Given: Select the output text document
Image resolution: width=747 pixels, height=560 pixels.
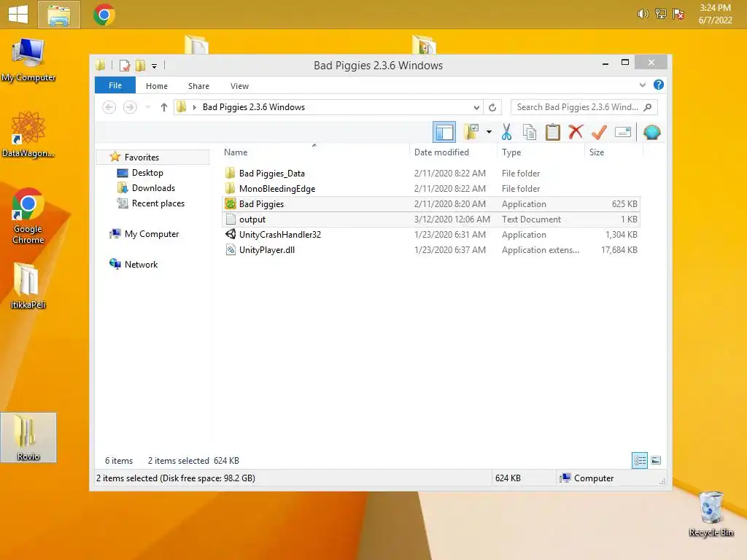Looking at the screenshot, I should [431, 219].
